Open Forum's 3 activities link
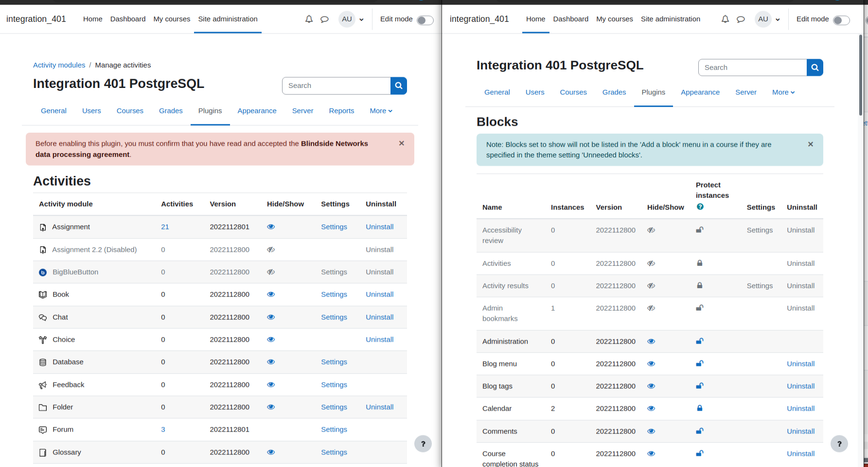This screenshot has height=467, width=868. click(163, 430)
